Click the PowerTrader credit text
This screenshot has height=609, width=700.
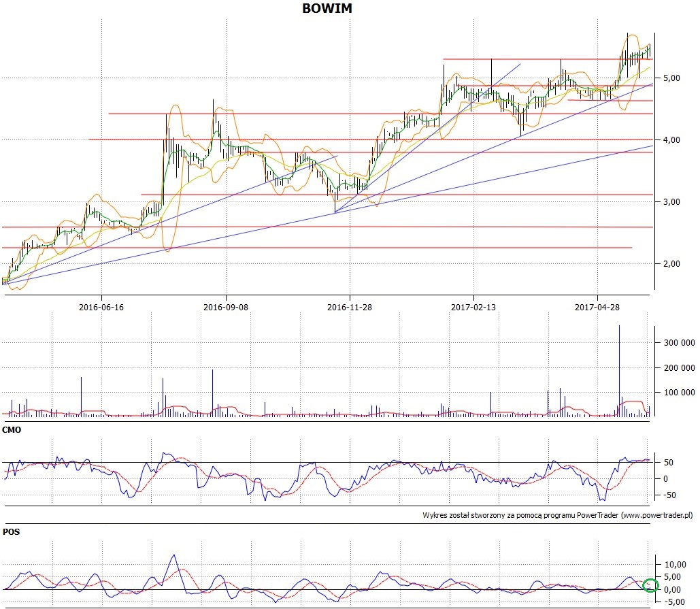click(558, 515)
